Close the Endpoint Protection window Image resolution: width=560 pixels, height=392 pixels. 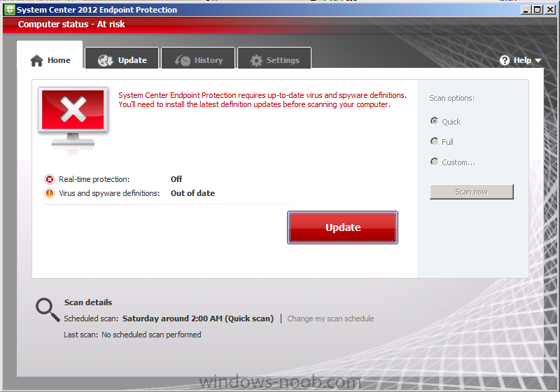[x=550, y=10]
